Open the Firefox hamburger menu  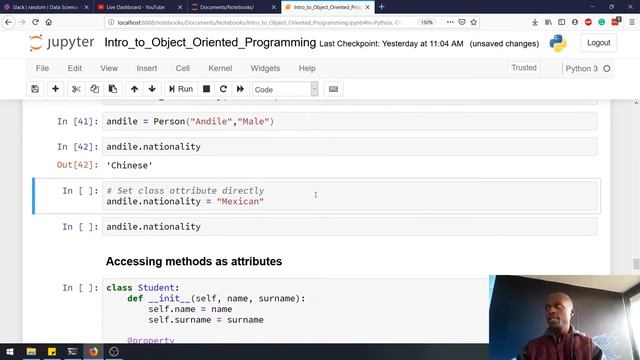[632, 22]
